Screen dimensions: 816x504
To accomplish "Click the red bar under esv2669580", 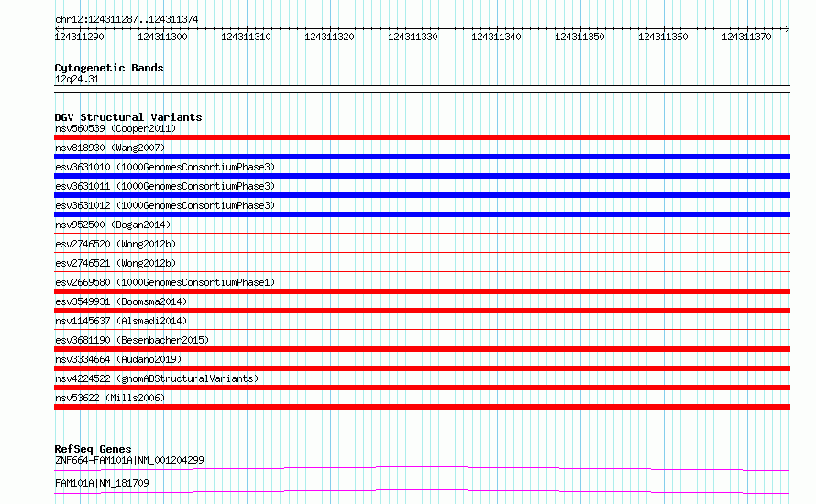I will coord(422,291).
